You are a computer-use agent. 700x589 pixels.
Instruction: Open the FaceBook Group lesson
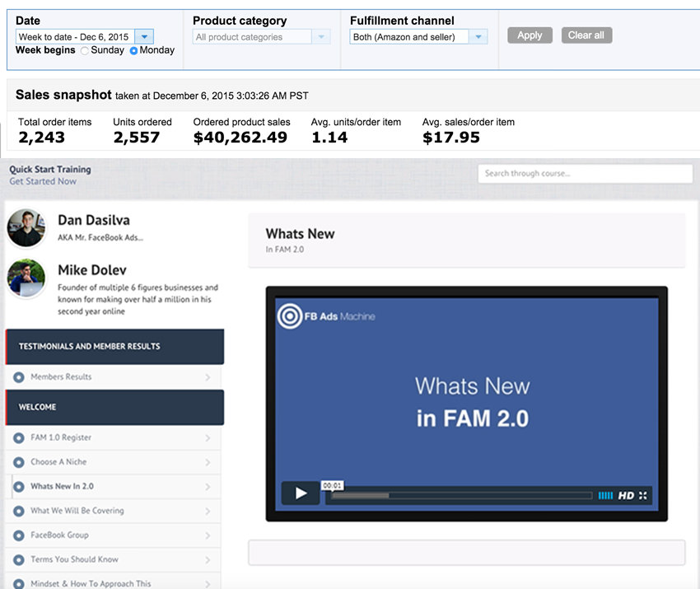[x=113, y=535]
